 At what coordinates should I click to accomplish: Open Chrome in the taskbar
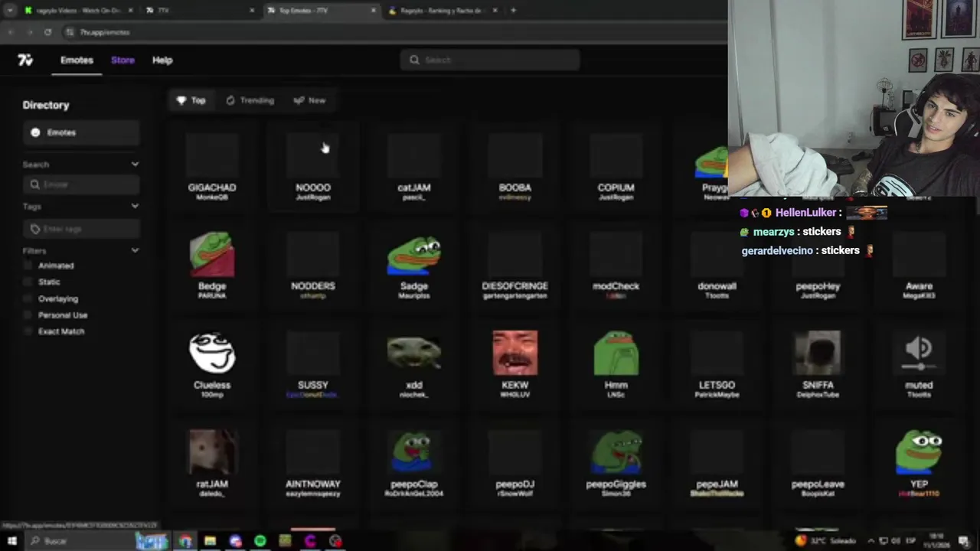point(185,541)
